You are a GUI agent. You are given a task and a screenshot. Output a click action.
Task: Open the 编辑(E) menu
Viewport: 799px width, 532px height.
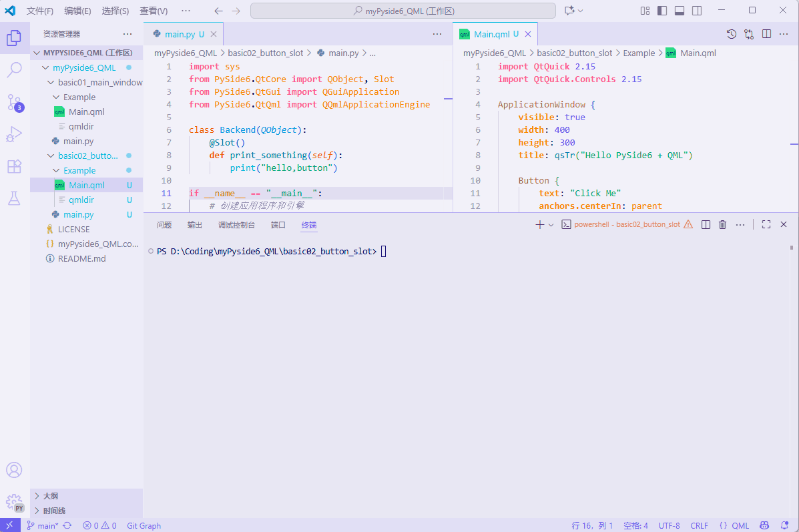point(77,11)
